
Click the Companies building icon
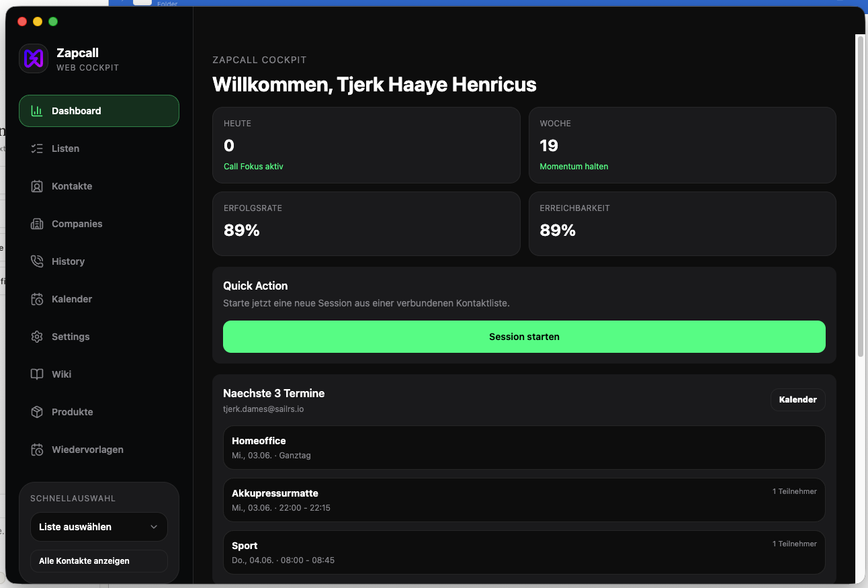37,224
